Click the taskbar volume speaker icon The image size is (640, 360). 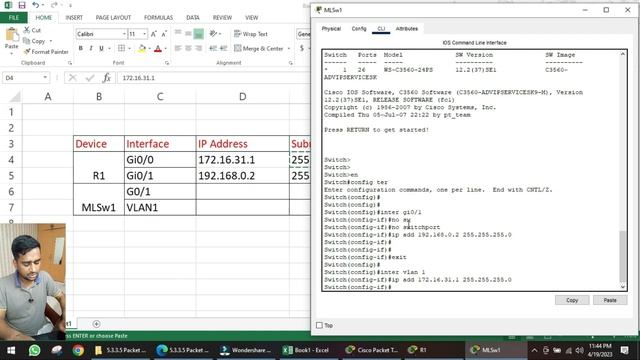tap(579, 351)
